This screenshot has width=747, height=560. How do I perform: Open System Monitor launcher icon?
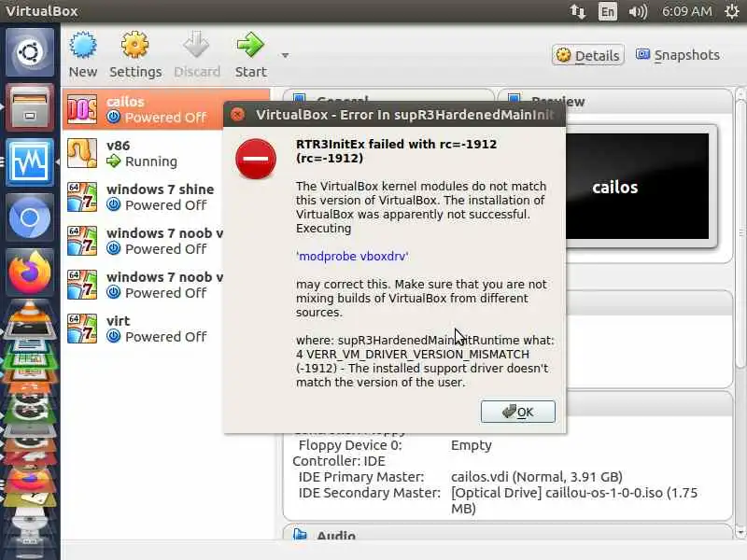click(x=30, y=161)
